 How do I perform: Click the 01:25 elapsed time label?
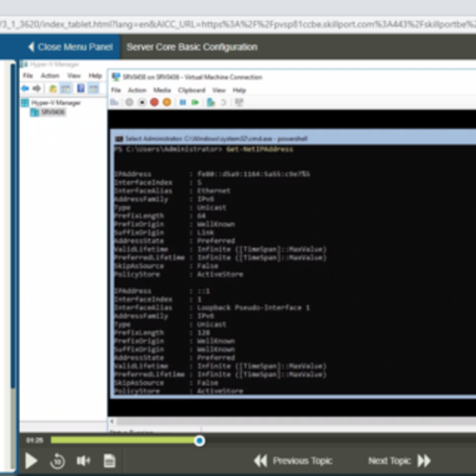click(x=35, y=440)
